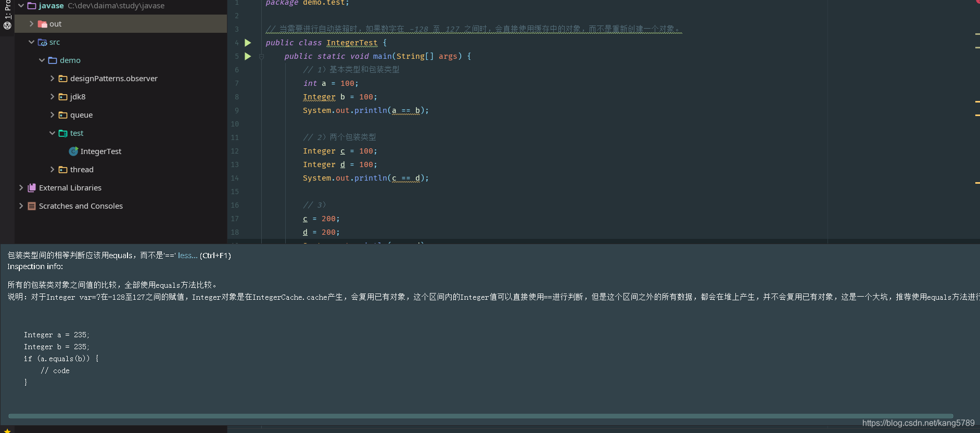Click the IntegerTest class name in the editor

click(352, 43)
